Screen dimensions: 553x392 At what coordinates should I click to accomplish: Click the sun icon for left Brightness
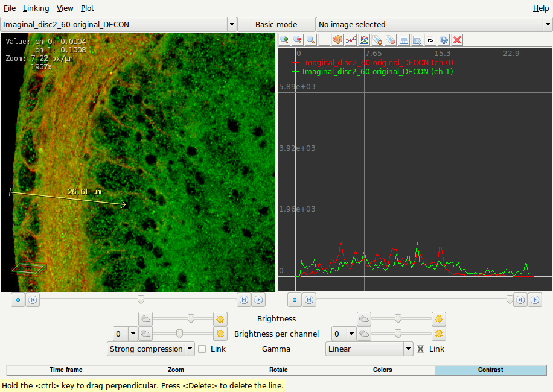220,318
